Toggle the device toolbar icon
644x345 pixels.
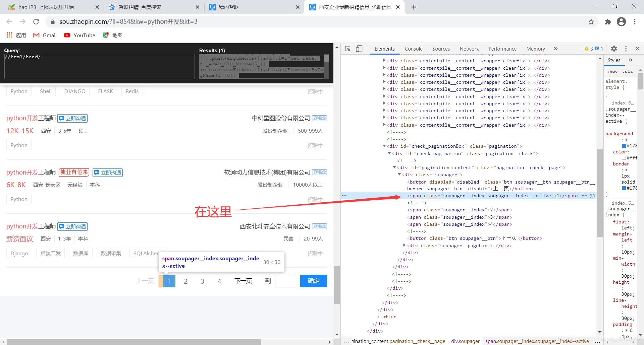[x=359, y=49]
